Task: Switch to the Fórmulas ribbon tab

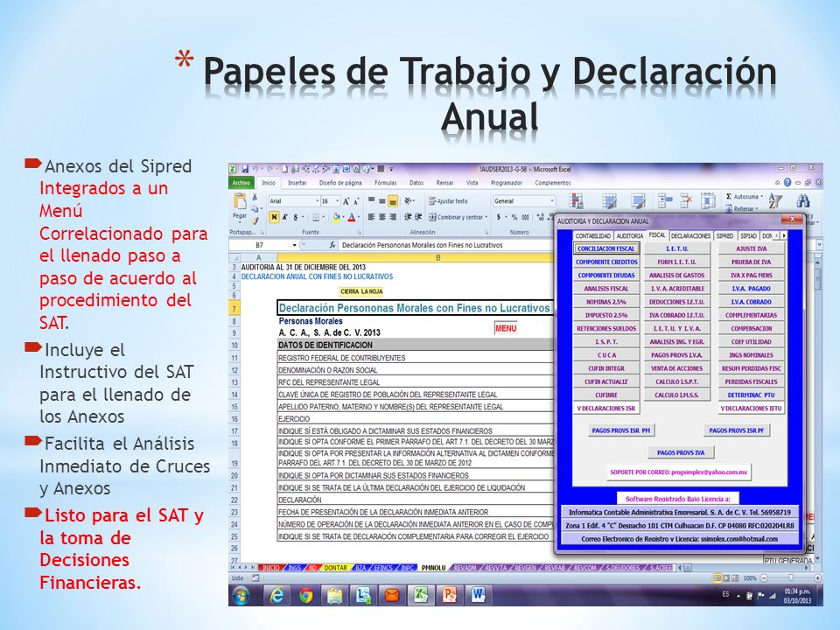Action: coord(386,183)
